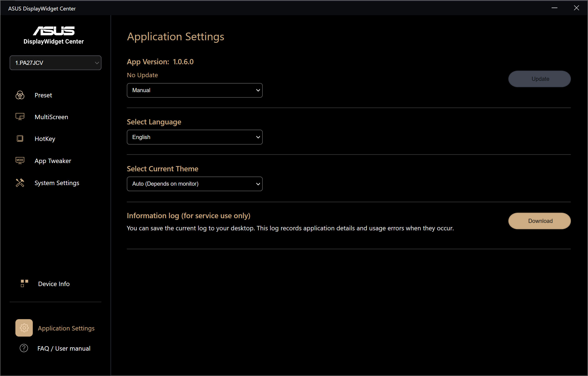This screenshot has height=376, width=588.
Task: Open the English language dropdown
Action: (195, 137)
